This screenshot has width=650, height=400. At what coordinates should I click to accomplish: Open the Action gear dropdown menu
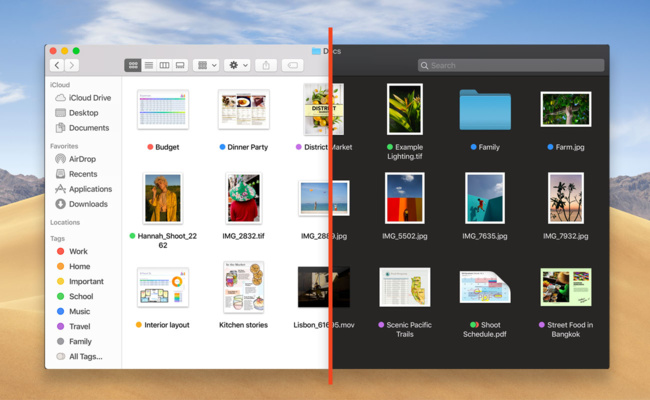[237, 65]
